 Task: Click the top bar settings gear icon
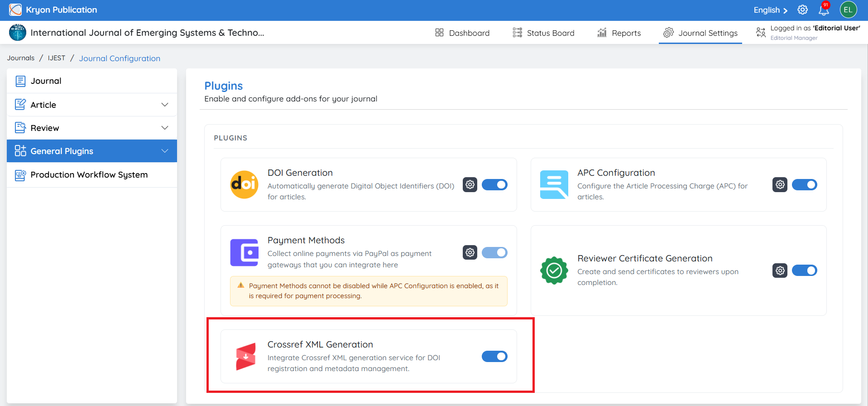[803, 10]
